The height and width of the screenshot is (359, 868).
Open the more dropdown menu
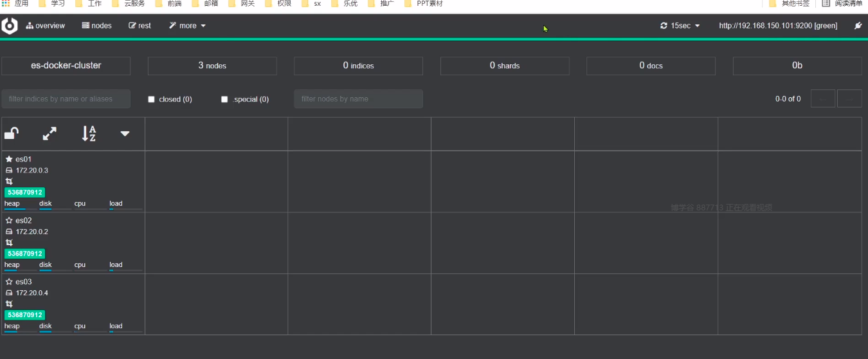click(x=188, y=26)
